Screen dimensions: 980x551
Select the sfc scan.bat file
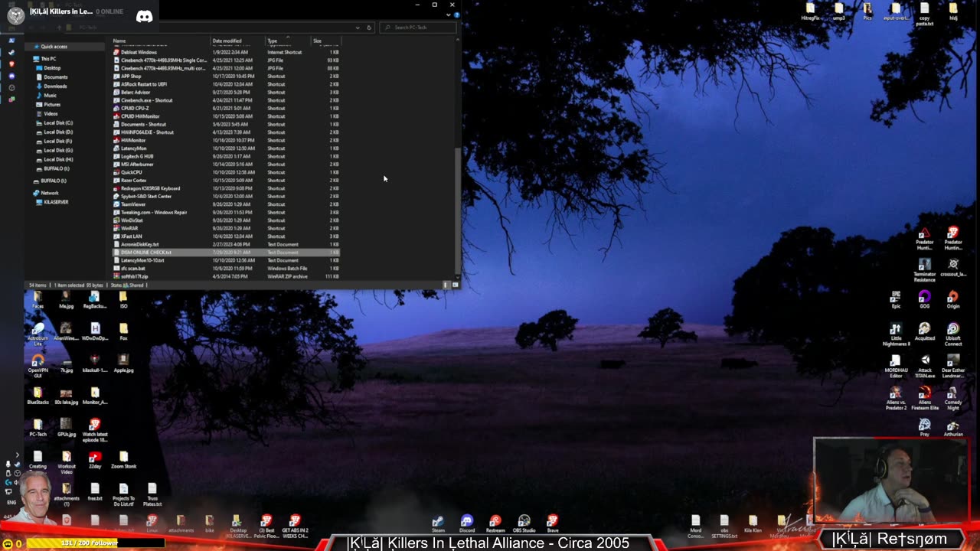226,269
